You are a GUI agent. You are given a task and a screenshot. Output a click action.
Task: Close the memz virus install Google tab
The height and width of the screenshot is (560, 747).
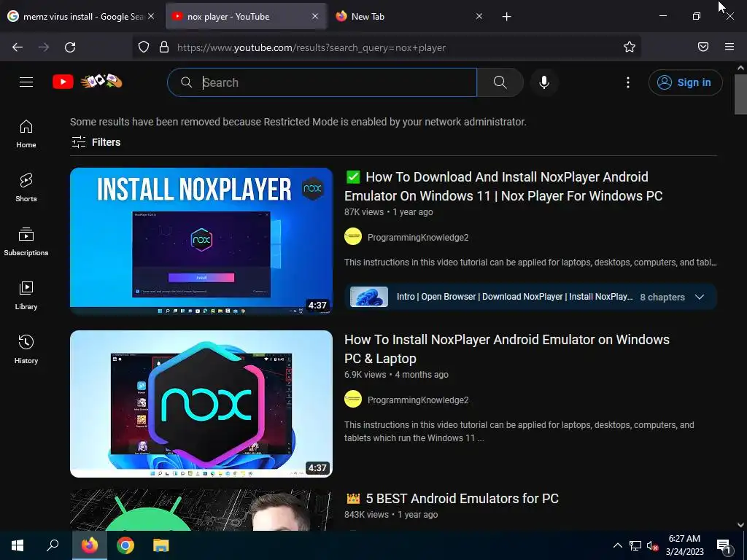pos(151,16)
